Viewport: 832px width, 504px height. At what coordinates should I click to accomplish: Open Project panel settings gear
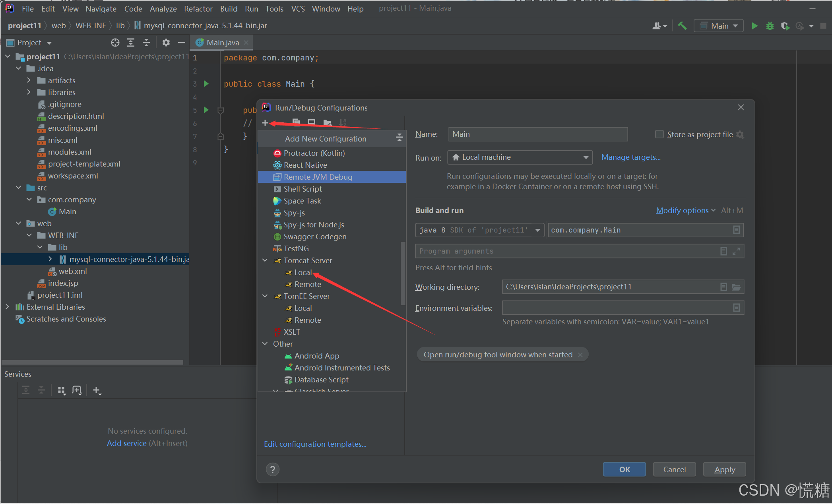click(x=166, y=43)
